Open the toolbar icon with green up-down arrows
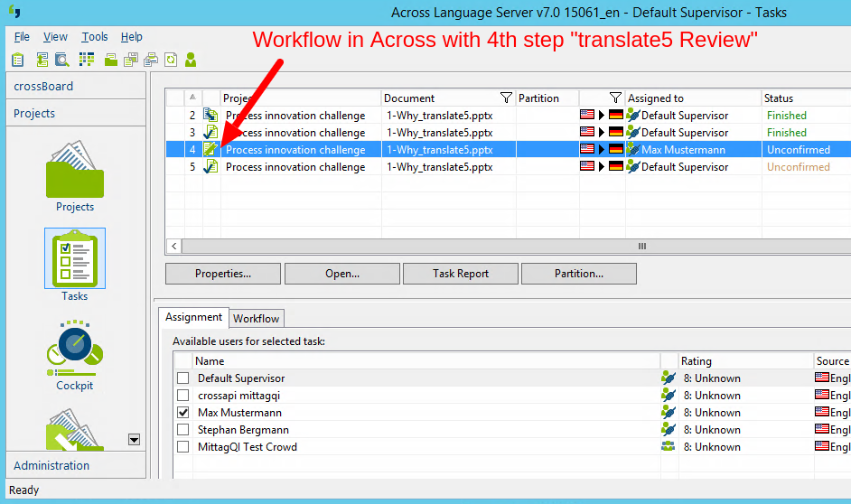 click(x=42, y=59)
